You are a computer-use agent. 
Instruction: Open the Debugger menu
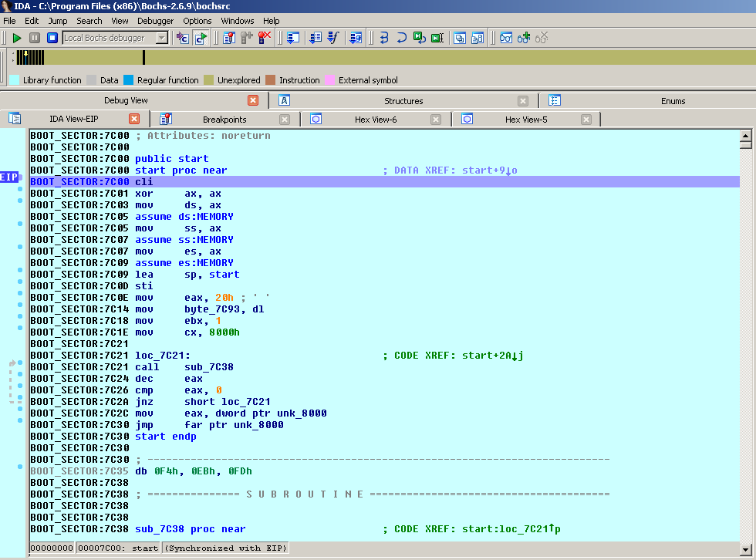pos(155,21)
